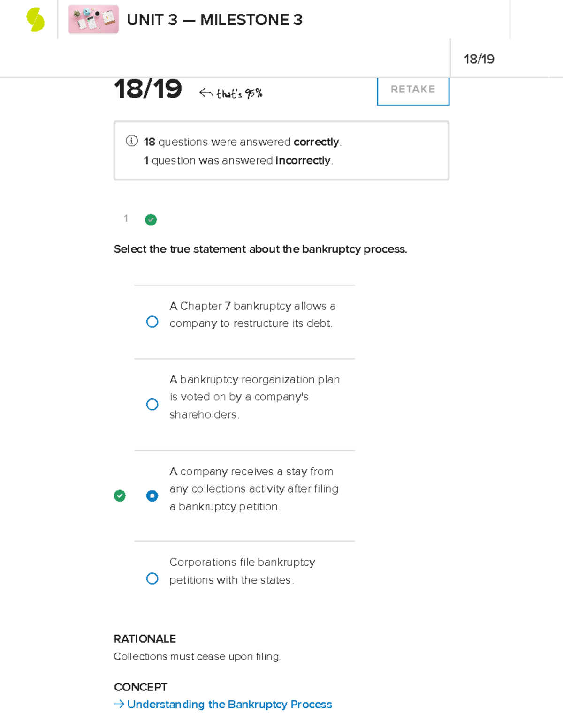
Task: Click the info icon beside results summary
Action: click(132, 141)
